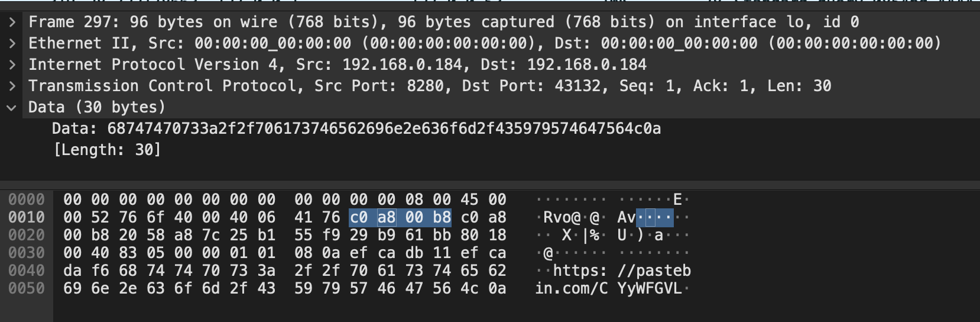Select the Transmission Control Protocol row text

click(429, 86)
